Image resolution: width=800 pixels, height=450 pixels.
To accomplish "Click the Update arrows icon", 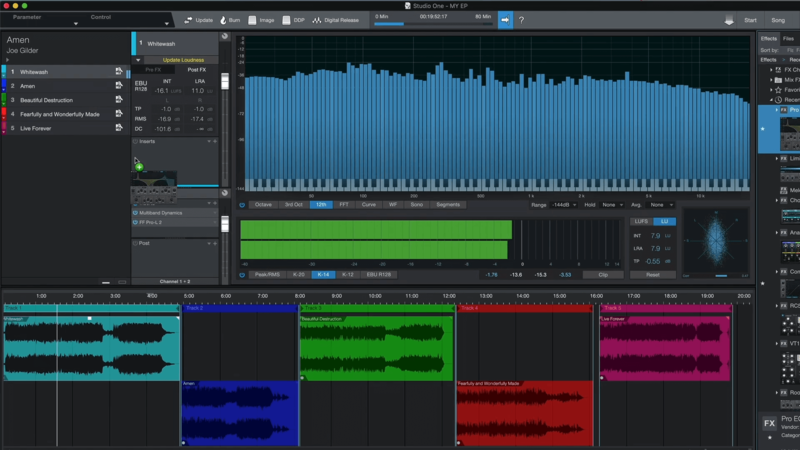I will (188, 20).
